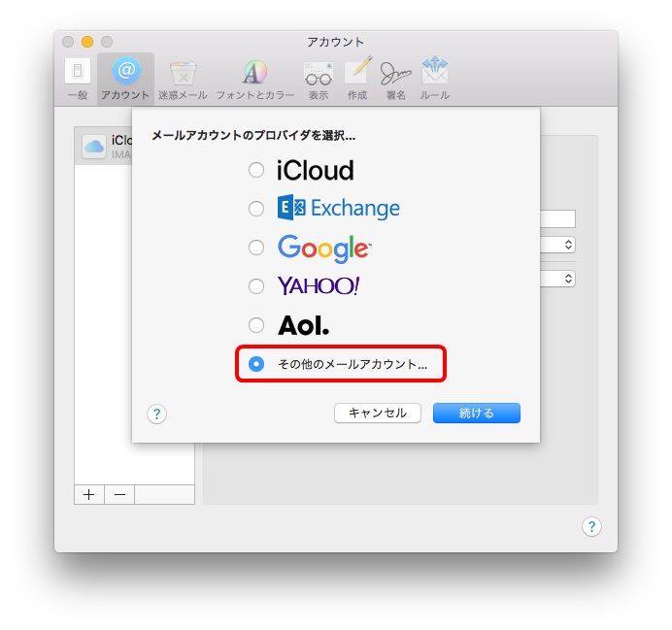672x630 pixels.
Task: Click the Google logo label
Action: (324, 249)
